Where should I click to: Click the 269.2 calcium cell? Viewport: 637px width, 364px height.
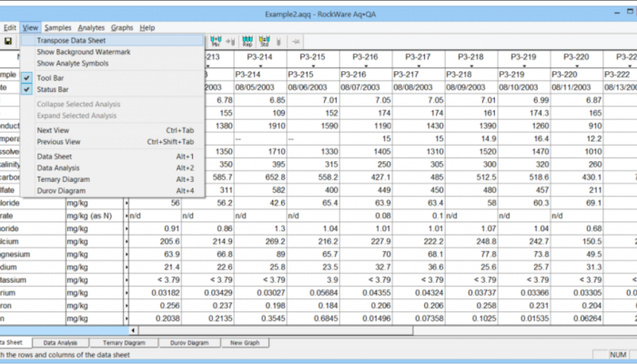click(260, 241)
